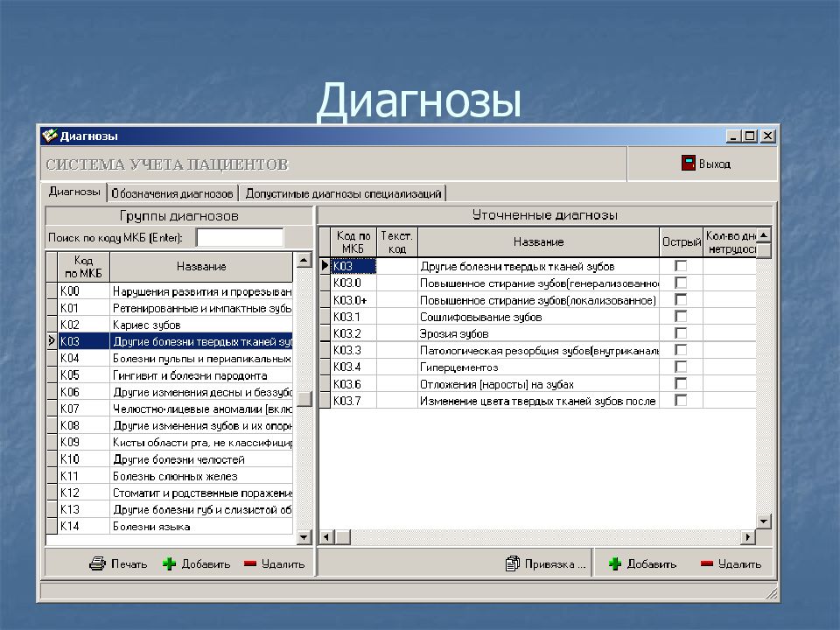Click the Привязка ... button text

click(555, 563)
